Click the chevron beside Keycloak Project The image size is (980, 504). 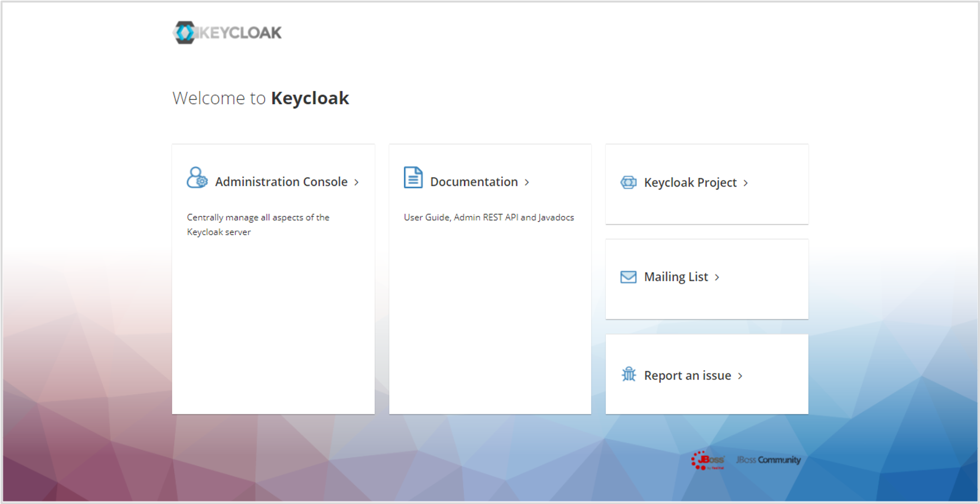(746, 183)
